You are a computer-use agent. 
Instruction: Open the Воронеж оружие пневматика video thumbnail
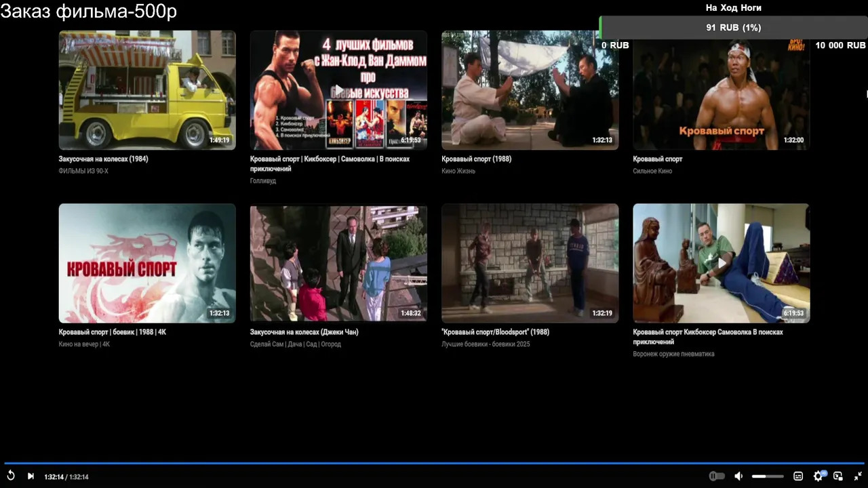pos(721,263)
